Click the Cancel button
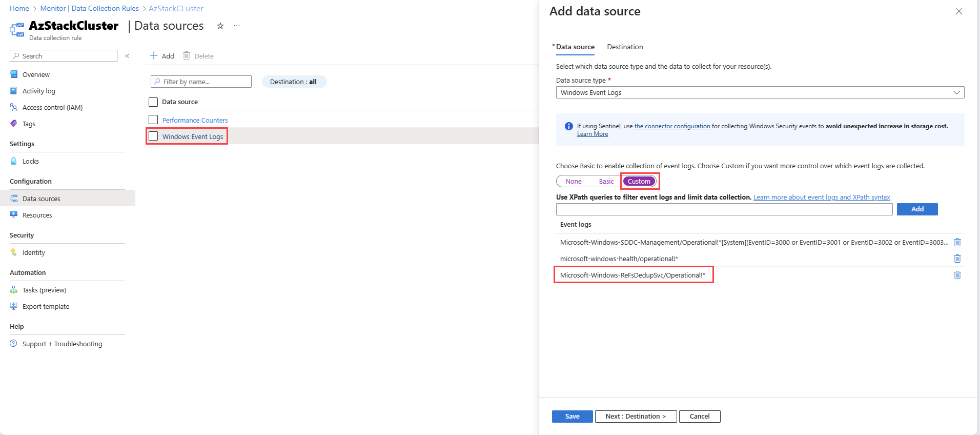This screenshot has height=435, width=980. [x=700, y=416]
